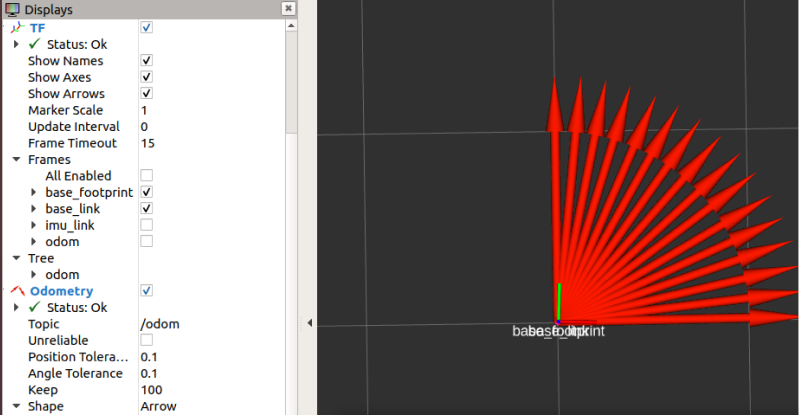Click the TF axes icon
This screenshot has height=415, width=799.
pos(17,28)
